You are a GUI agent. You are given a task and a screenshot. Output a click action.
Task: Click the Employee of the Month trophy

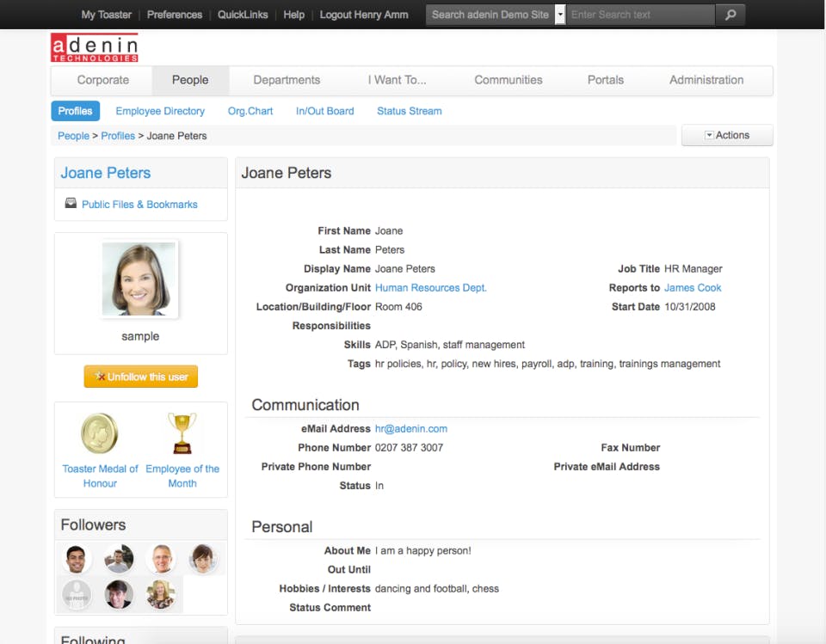tap(182, 433)
